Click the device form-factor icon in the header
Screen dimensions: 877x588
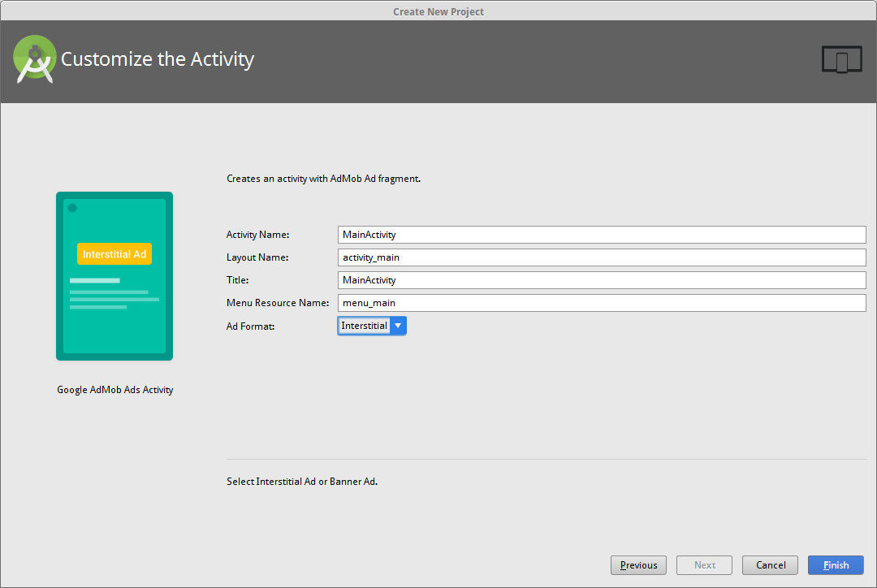841,58
